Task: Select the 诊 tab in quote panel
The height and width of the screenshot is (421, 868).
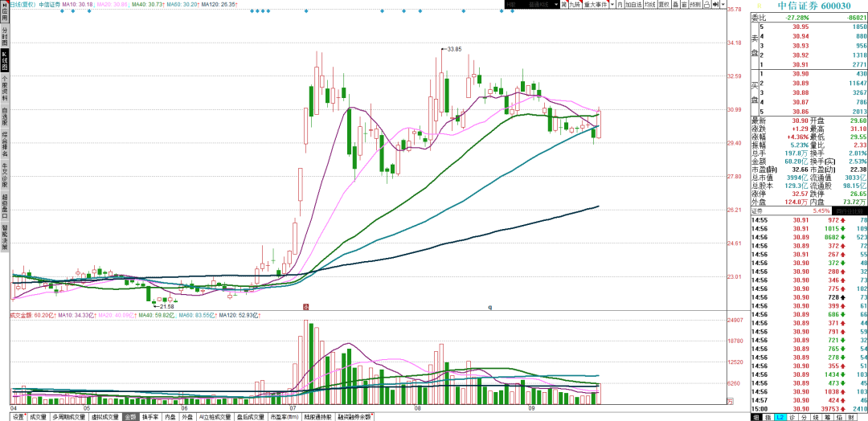Action: pos(793,416)
